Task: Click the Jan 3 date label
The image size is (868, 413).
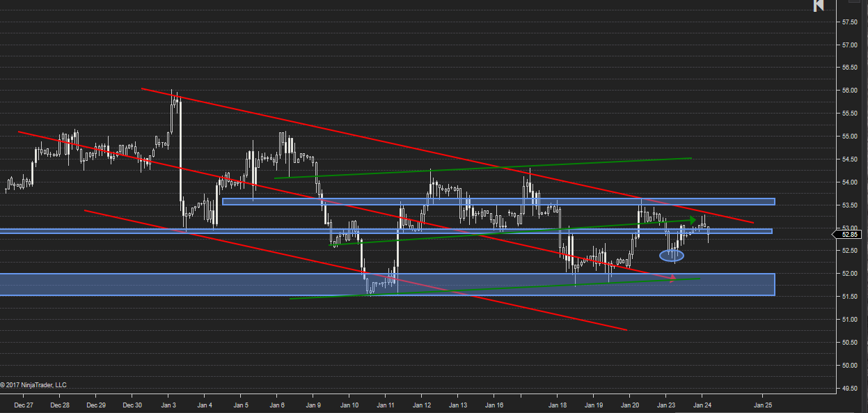Action: [168, 405]
